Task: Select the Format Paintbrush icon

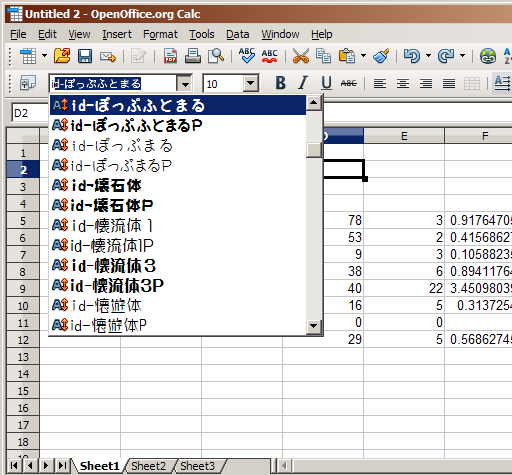Action: 381,56
